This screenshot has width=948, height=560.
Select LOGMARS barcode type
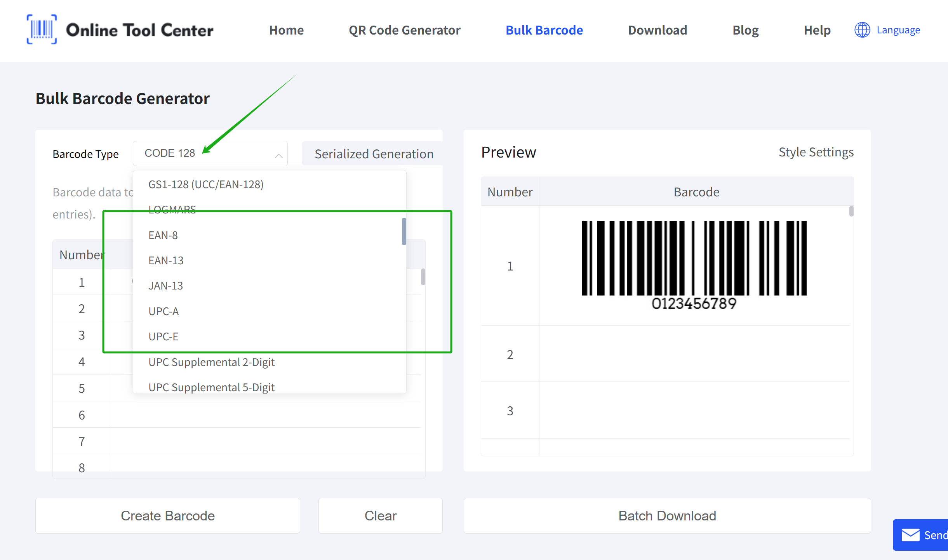(x=172, y=209)
